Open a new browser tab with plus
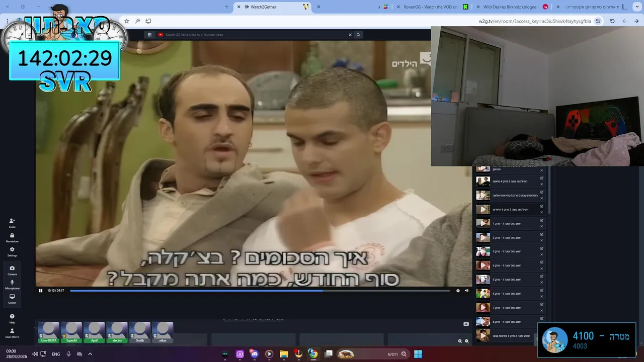The width and height of the screenshot is (644, 362). point(226,7)
